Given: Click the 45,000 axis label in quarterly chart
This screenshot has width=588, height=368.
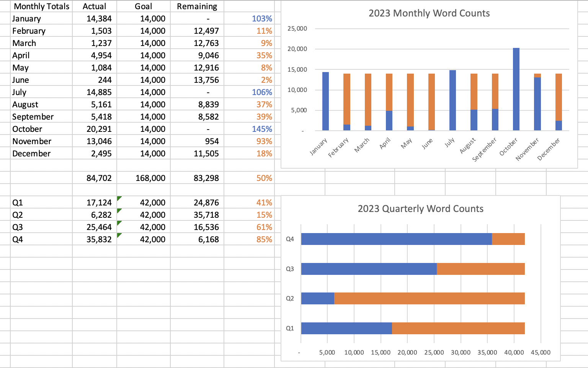Looking at the screenshot, I should click(541, 352).
